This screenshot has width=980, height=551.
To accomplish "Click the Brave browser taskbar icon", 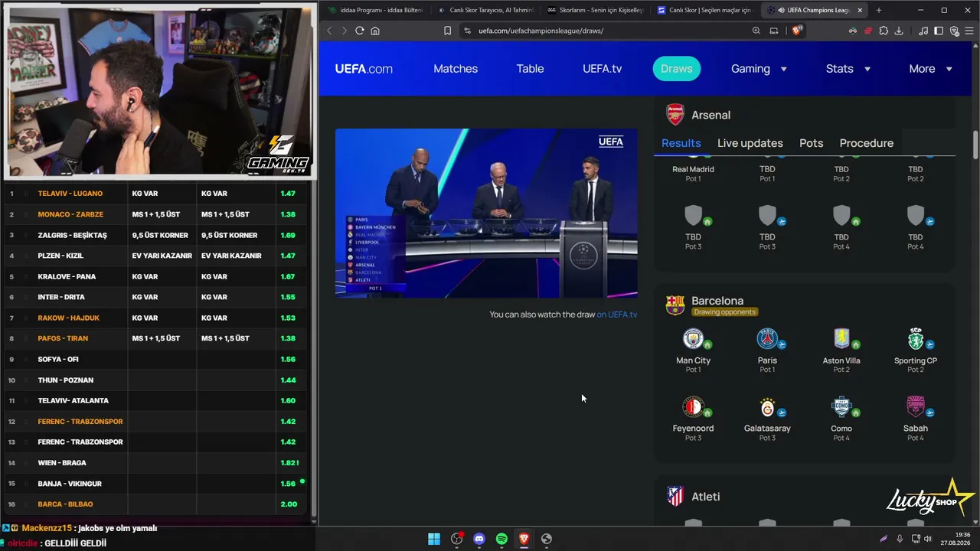I will pos(524,539).
